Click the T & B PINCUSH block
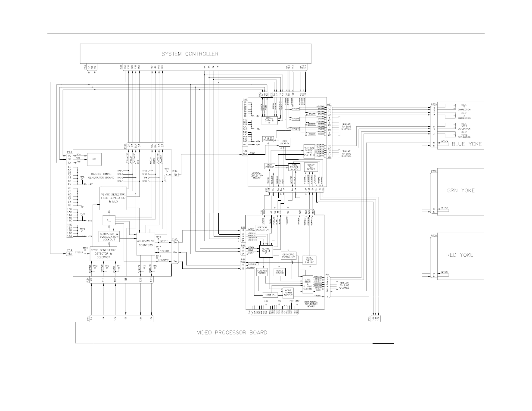The image size is (532, 411). click(x=268, y=139)
